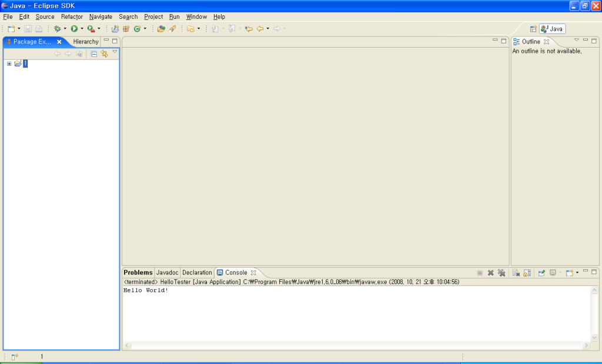The image size is (602, 364).
Task: Click the status bar fast view icon
Action: [x=15, y=357]
